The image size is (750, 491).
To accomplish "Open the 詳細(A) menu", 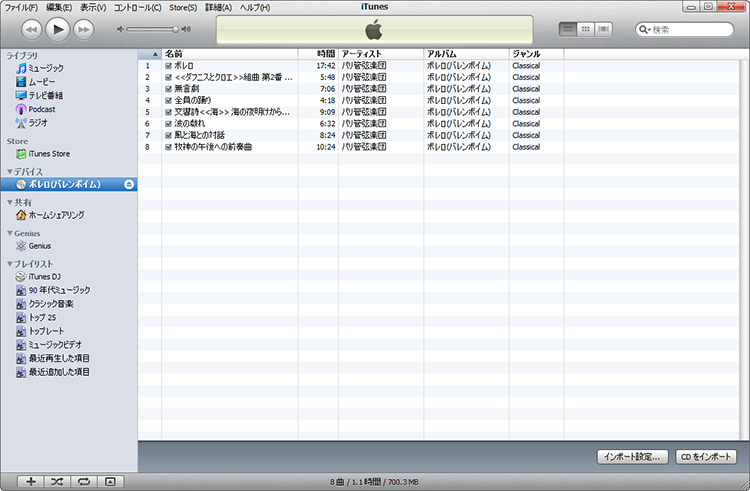I will point(219,8).
